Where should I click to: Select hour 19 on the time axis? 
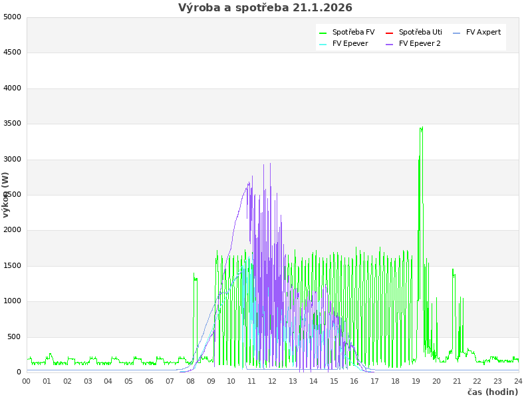click(x=416, y=381)
